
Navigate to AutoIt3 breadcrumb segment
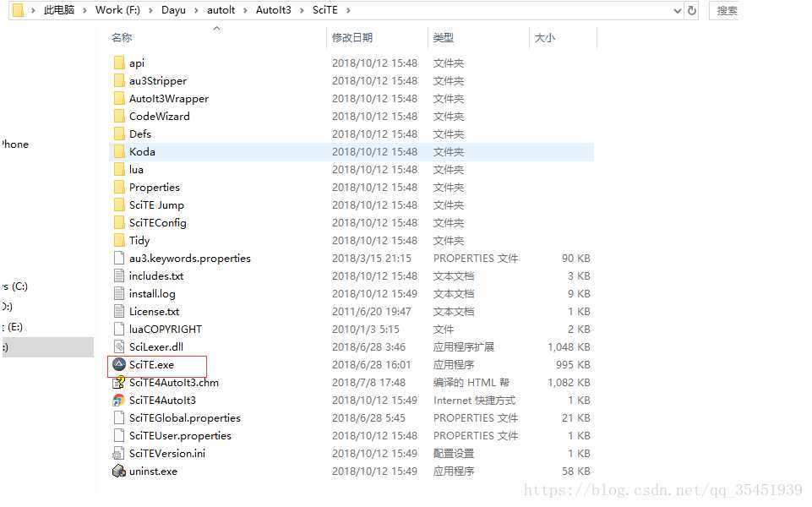[x=274, y=10]
